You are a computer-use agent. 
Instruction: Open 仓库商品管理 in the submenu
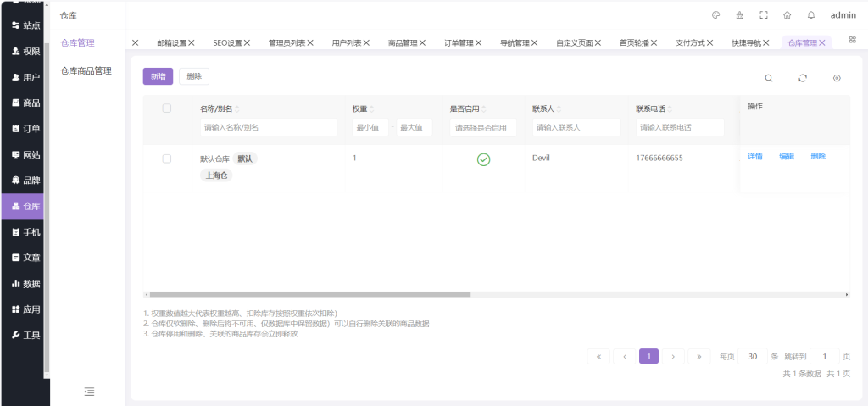pos(86,71)
